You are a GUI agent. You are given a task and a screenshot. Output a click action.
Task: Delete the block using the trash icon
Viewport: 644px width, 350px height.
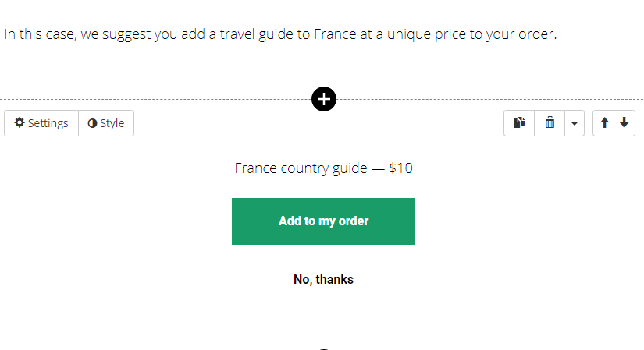[550, 122]
